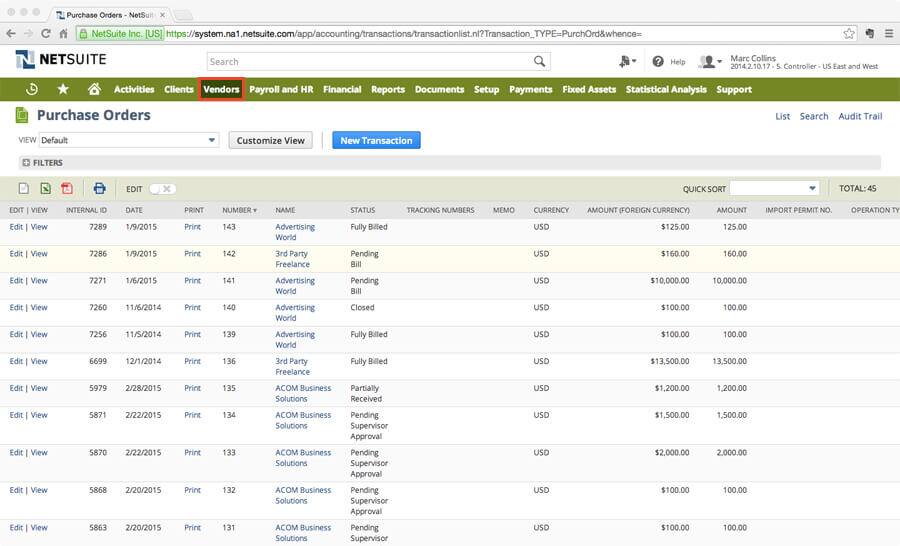Click the Purchase Orders page icon
900x546 pixels.
tap(22, 115)
